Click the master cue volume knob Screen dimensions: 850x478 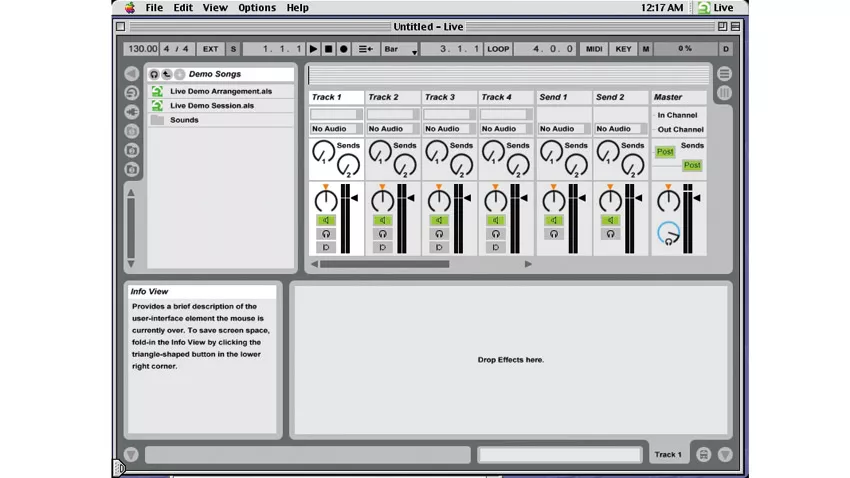668,234
